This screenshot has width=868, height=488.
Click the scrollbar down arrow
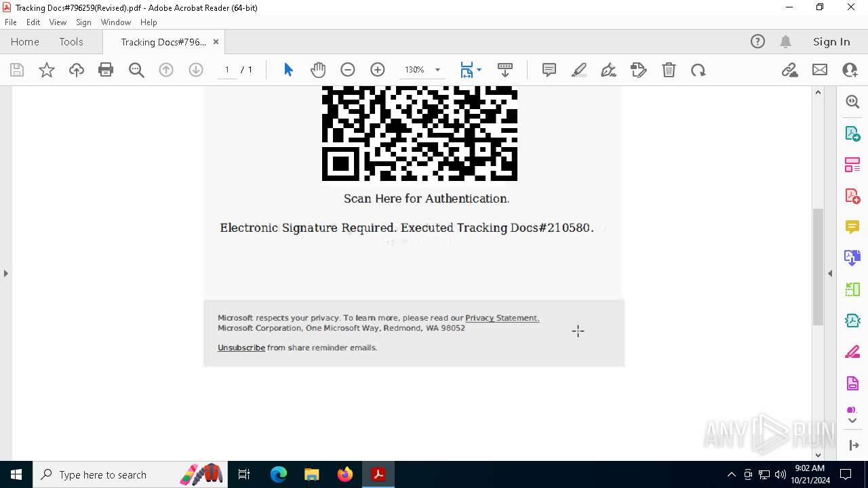click(x=818, y=455)
